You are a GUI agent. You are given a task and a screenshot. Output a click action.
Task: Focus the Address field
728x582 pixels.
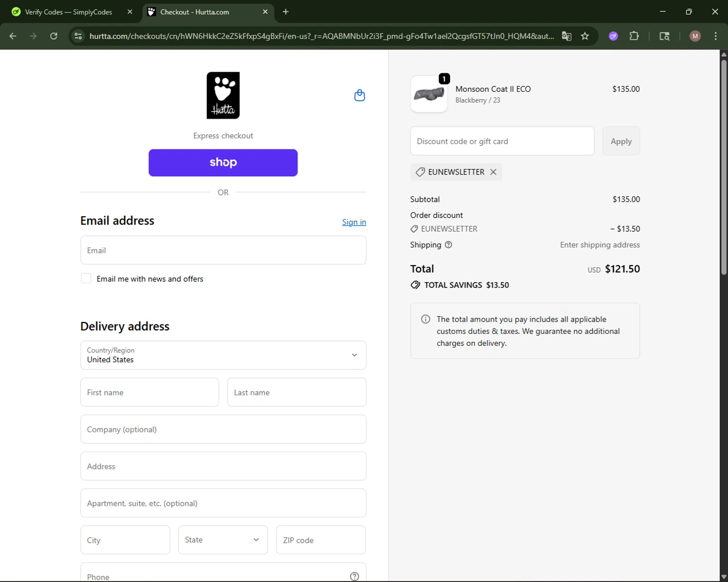(223, 466)
